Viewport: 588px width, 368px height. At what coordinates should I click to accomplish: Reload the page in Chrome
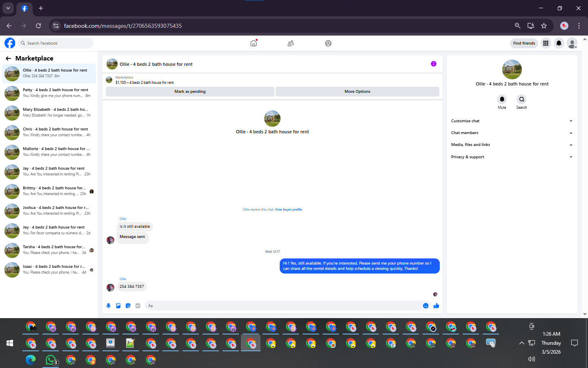pyautogui.click(x=38, y=26)
